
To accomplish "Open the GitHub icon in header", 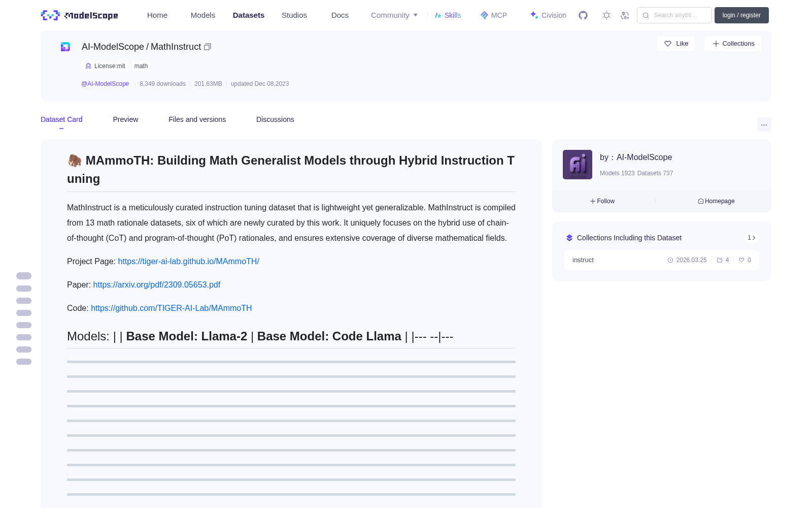I will pos(583,15).
